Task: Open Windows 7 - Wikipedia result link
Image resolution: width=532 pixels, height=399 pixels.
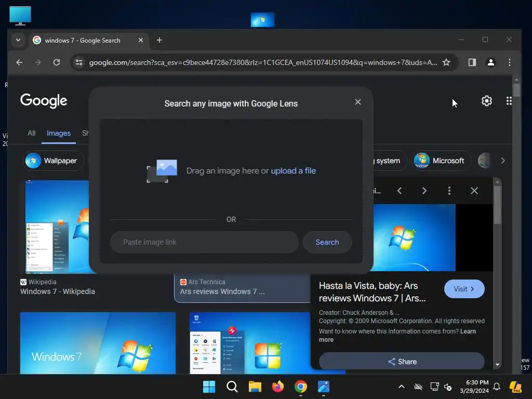Action: pos(57,291)
